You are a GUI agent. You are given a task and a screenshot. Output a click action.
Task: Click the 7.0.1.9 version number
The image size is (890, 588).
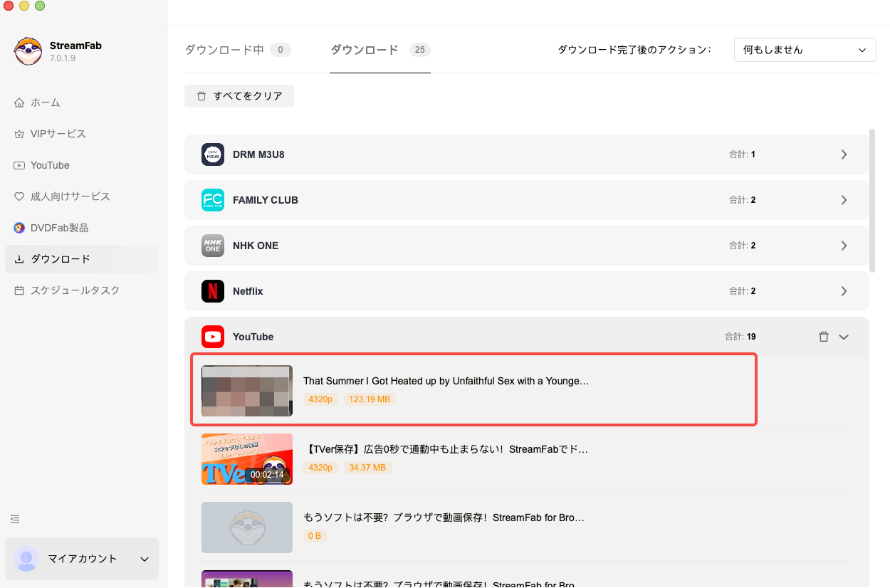tap(63, 58)
